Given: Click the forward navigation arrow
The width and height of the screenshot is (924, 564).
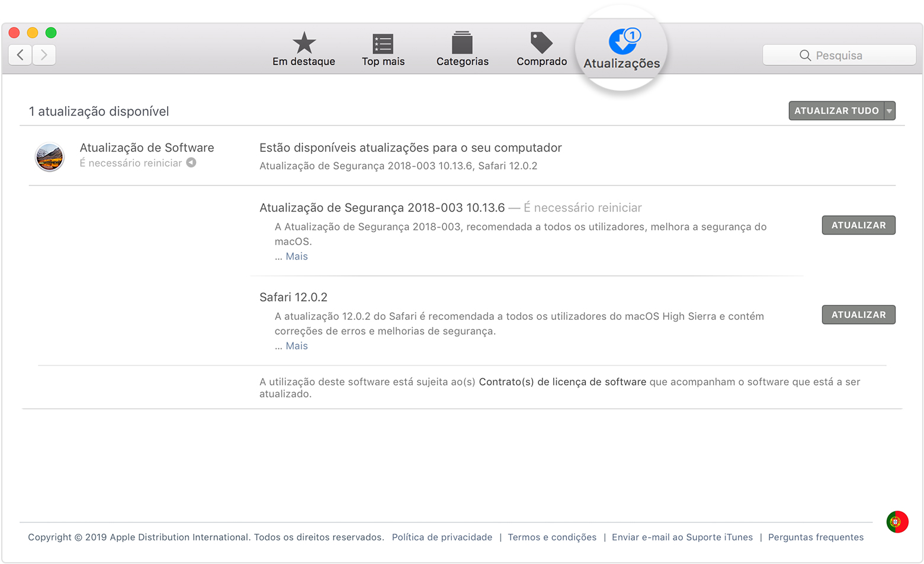Looking at the screenshot, I should [44, 55].
